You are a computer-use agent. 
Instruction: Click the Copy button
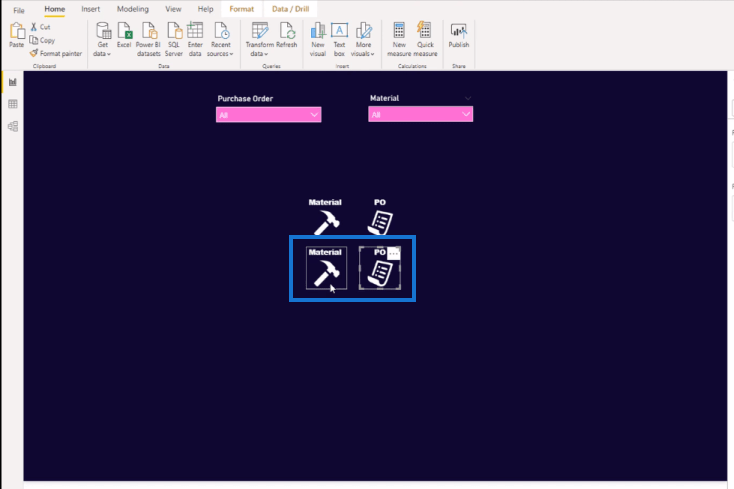click(x=43, y=40)
